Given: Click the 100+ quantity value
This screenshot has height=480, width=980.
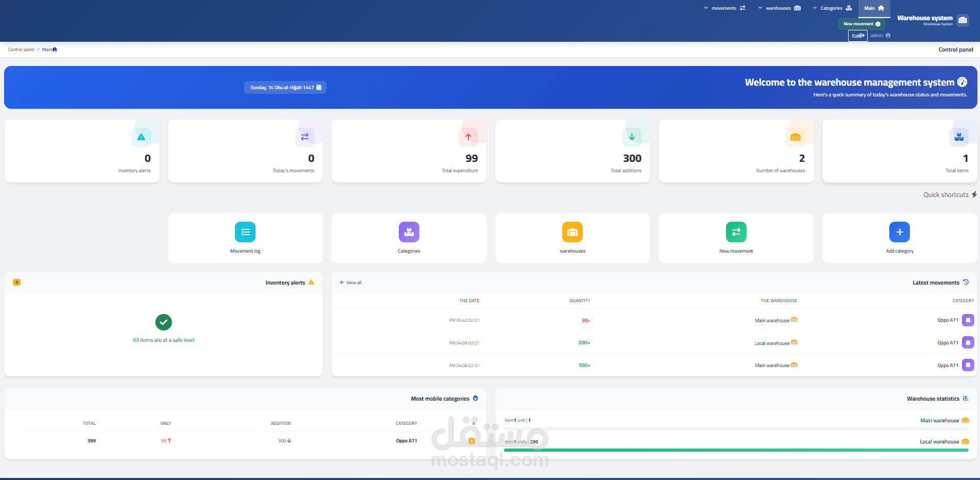Looking at the screenshot, I should pyautogui.click(x=584, y=366).
